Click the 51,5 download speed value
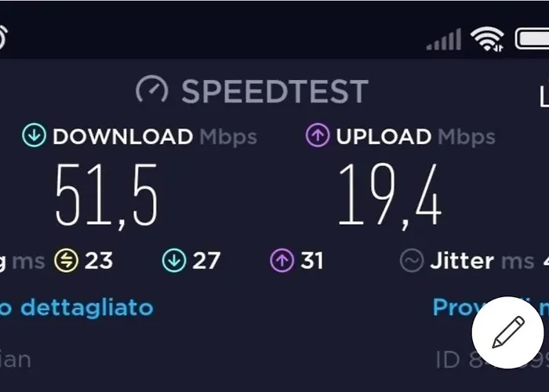Viewport: 549px width, 392px height. [x=107, y=195]
